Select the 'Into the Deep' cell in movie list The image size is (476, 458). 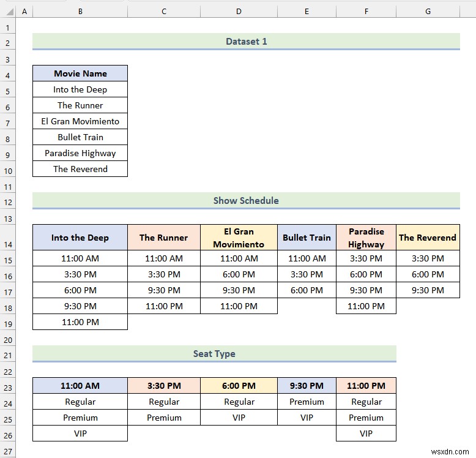(80, 89)
